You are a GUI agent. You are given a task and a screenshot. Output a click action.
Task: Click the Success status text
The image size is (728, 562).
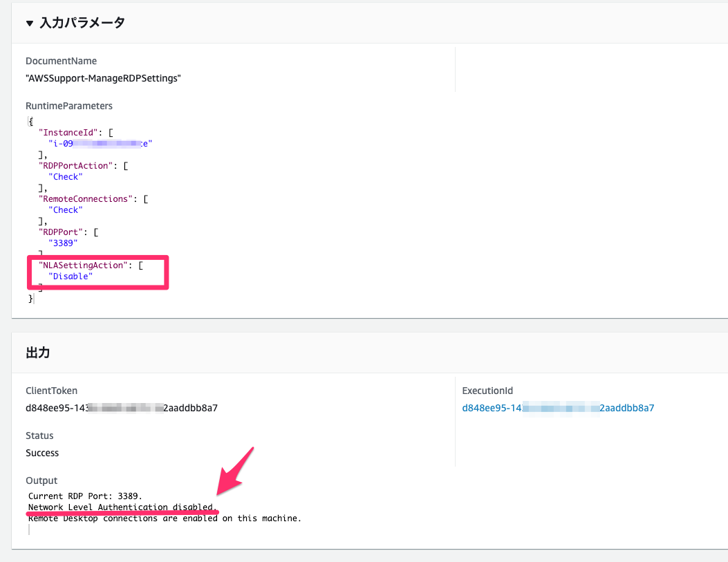(x=42, y=453)
